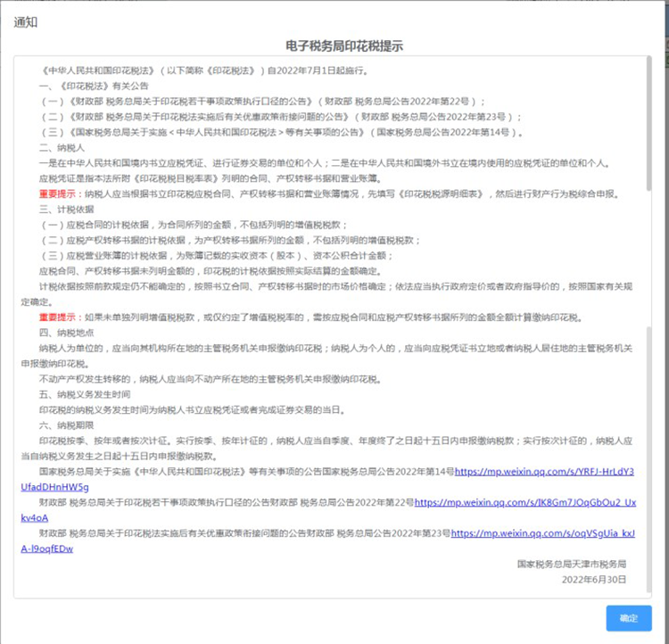This screenshot has width=669, height=644.
Task: Select the 五、纳税义务发生时间 section heading
Action: [x=85, y=394]
